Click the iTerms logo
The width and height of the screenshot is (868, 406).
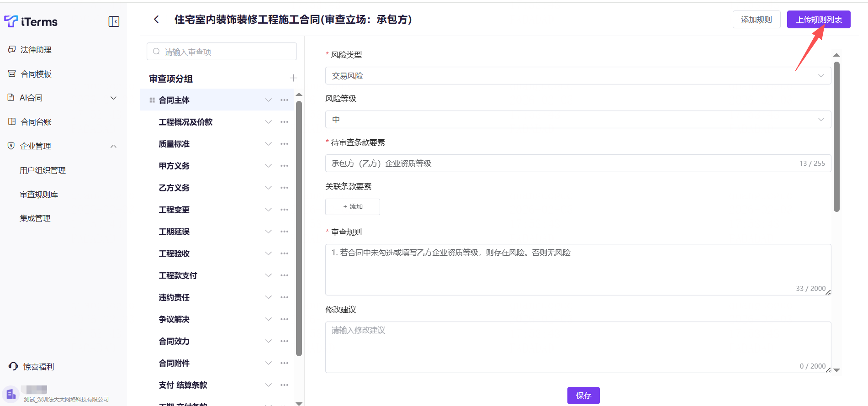[x=31, y=21]
